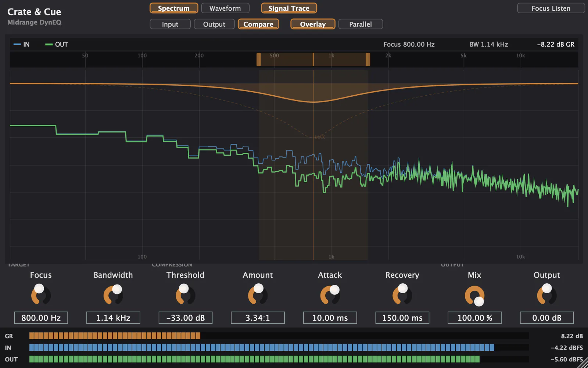Activate Focus Listen
Screen dimensions: 588x368
[551, 8]
